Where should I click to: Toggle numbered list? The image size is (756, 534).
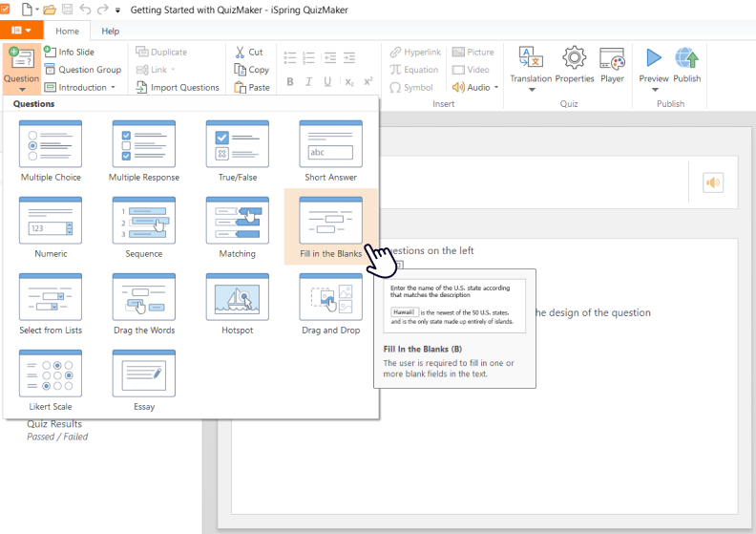tap(308, 58)
